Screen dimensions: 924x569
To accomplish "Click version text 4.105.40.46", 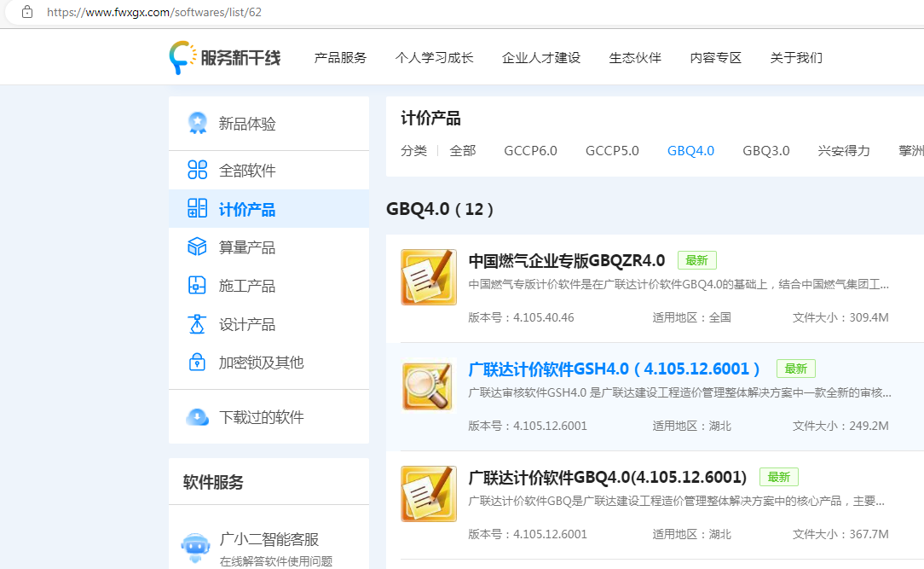I will tap(543, 317).
